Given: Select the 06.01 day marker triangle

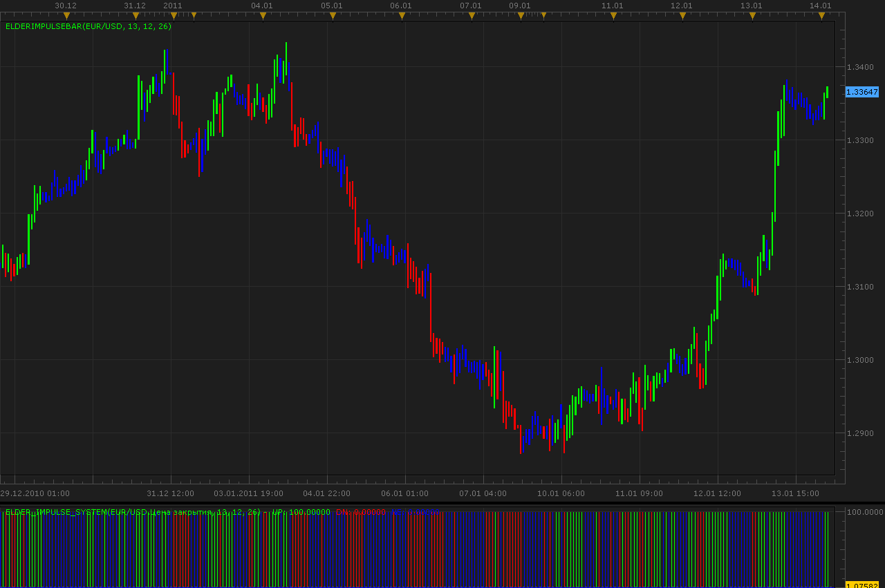Looking at the screenshot, I should point(402,15).
